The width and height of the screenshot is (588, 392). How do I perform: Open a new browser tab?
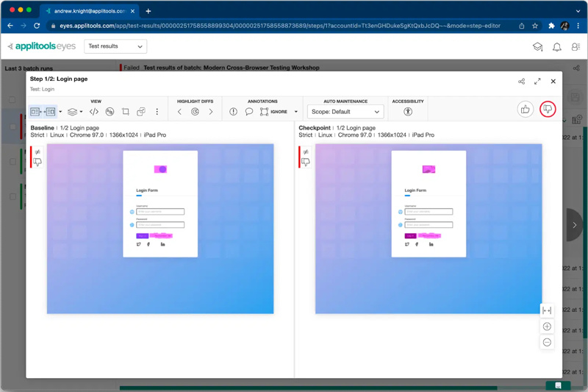tap(148, 11)
